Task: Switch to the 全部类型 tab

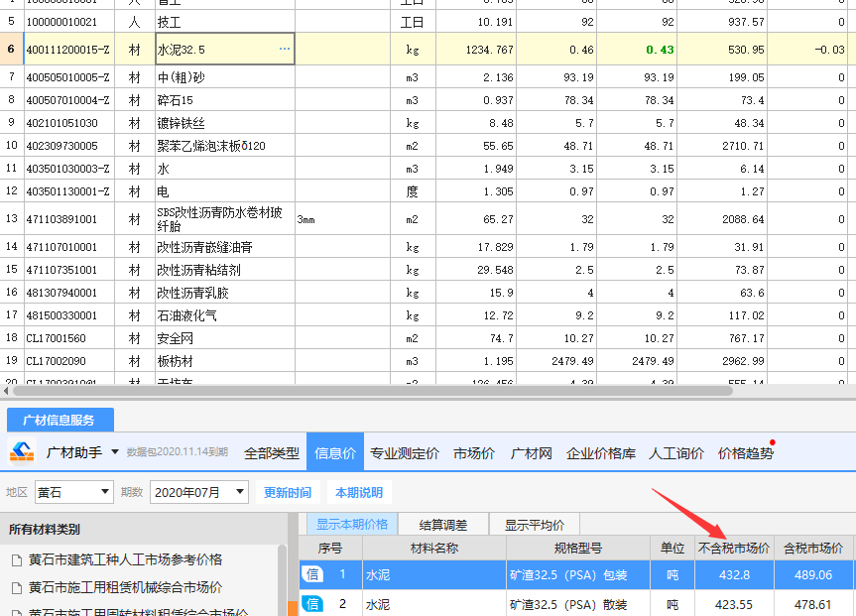Action: click(x=272, y=452)
